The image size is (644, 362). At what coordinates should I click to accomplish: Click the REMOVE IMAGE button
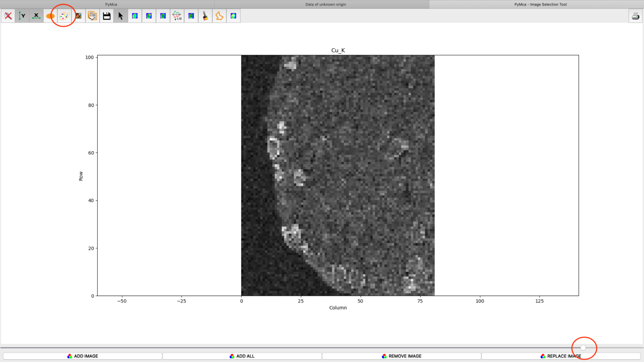point(402,356)
